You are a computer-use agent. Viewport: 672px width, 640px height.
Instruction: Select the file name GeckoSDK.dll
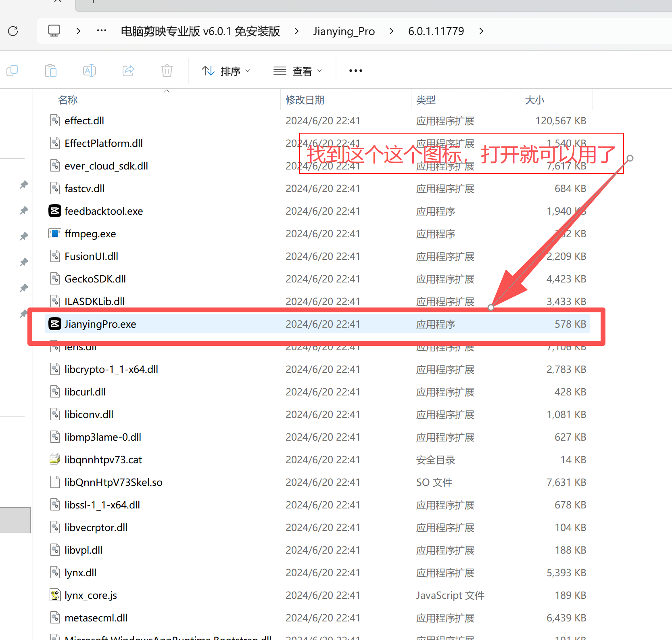point(95,279)
